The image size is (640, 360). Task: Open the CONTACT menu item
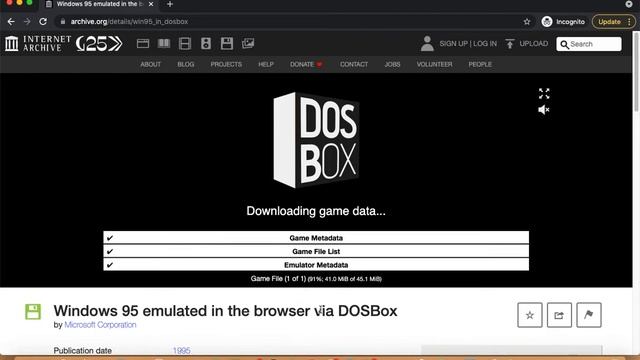pos(354,64)
